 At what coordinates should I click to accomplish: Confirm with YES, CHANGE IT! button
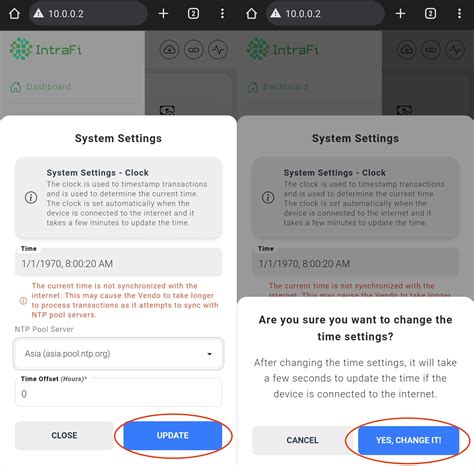pyautogui.click(x=408, y=440)
